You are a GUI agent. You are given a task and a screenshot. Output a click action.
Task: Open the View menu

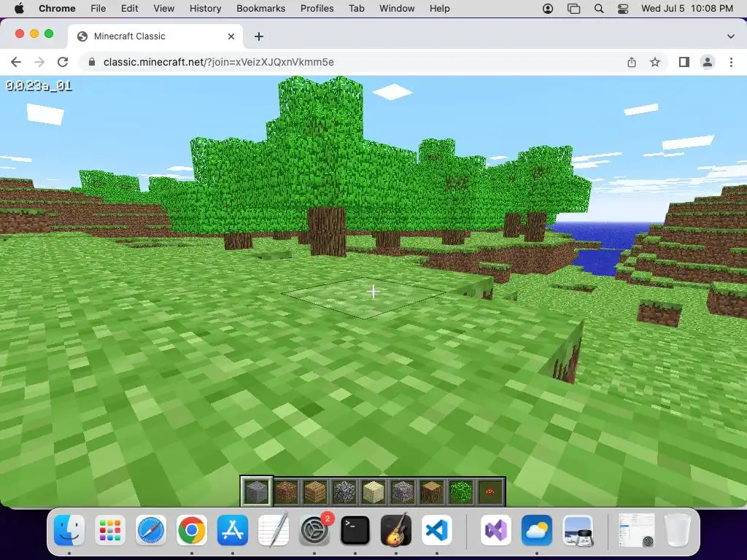(x=163, y=8)
